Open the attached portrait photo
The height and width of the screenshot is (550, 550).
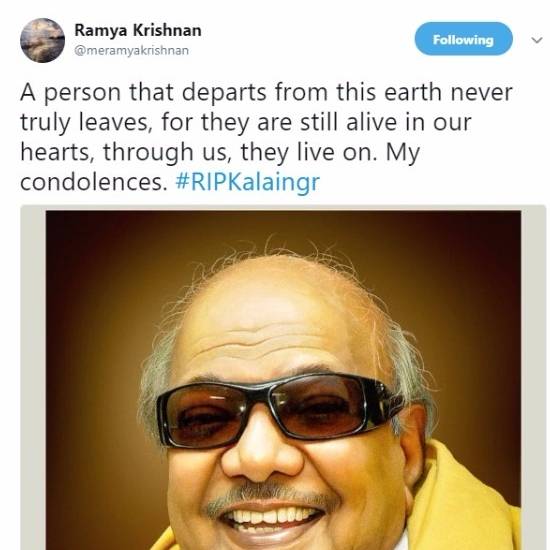(x=283, y=380)
